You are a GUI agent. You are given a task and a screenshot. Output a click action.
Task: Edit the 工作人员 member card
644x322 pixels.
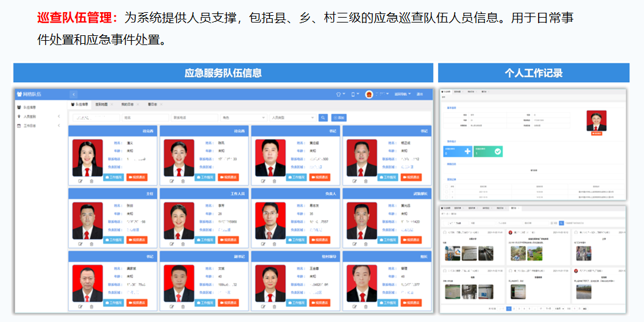(x=172, y=243)
